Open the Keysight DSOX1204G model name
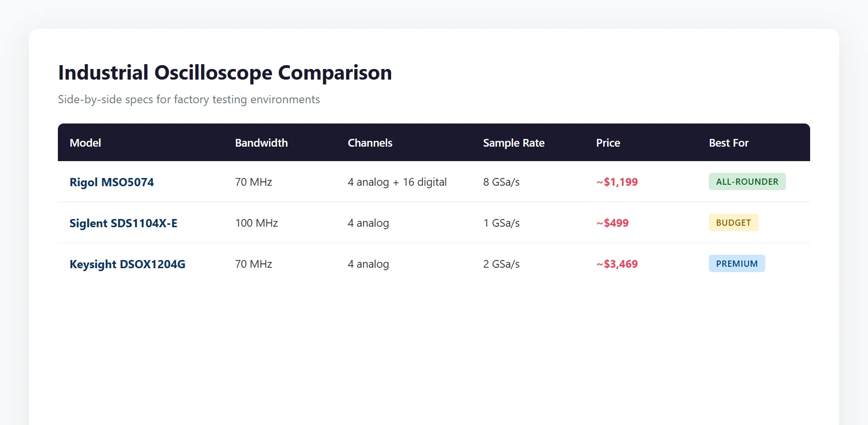 (x=127, y=264)
